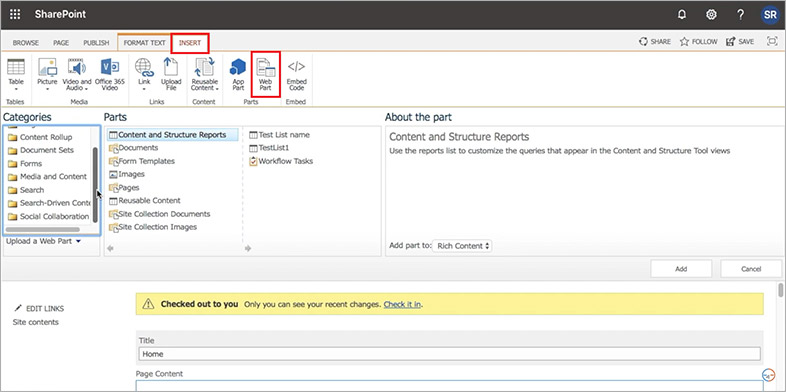
Task: Select the Forms category
Action: [25, 164]
